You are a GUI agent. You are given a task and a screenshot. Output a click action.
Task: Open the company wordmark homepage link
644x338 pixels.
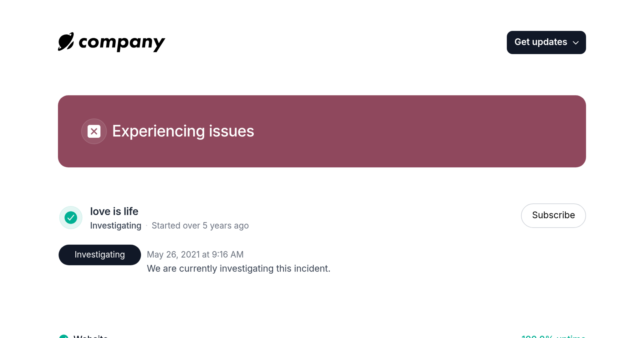pos(122,42)
